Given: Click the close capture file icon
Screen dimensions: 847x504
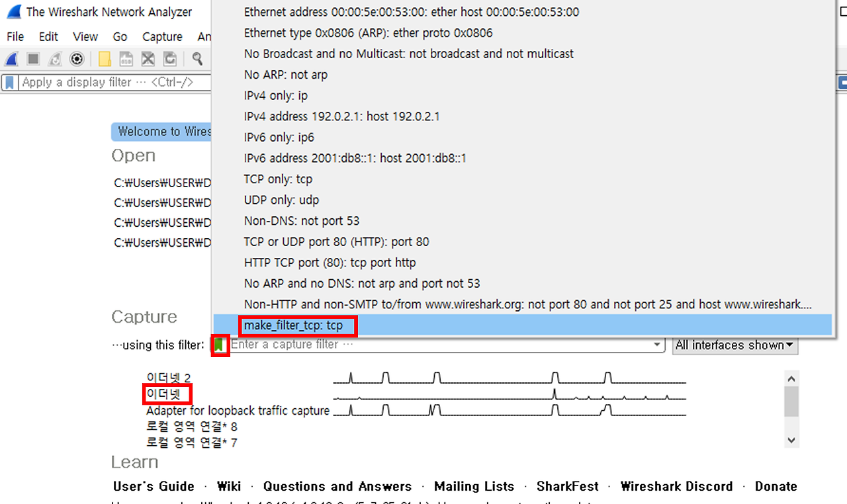Looking at the screenshot, I should point(148,60).
